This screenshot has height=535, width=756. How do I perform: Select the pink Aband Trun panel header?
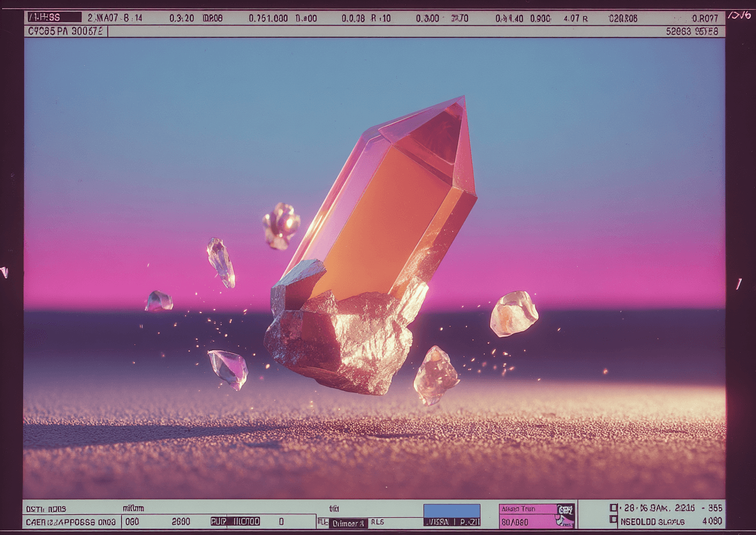(528, 509)
